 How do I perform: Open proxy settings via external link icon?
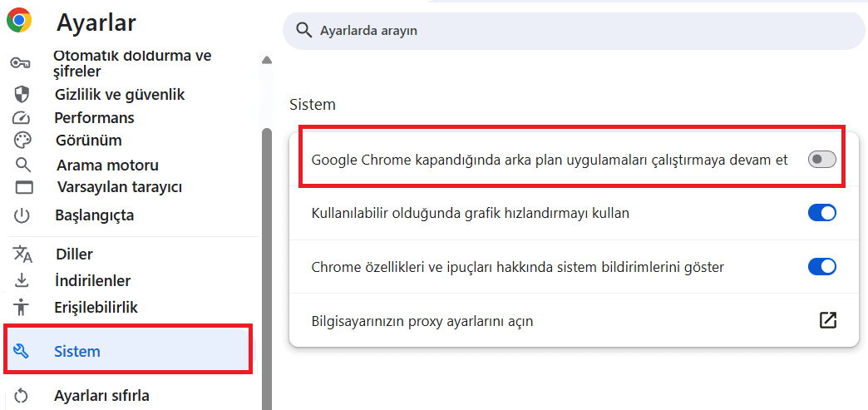tap(827, 320)
